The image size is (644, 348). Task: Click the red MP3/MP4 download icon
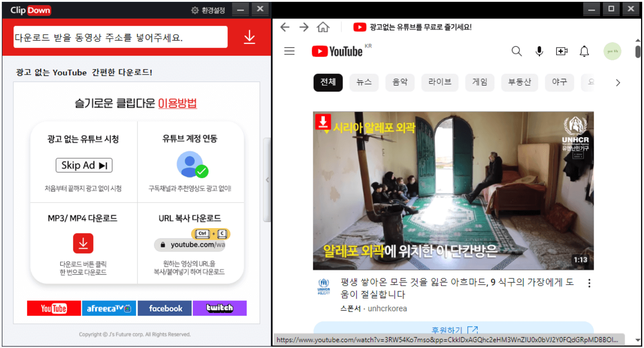pyautogui.click(x=83, y=243)
